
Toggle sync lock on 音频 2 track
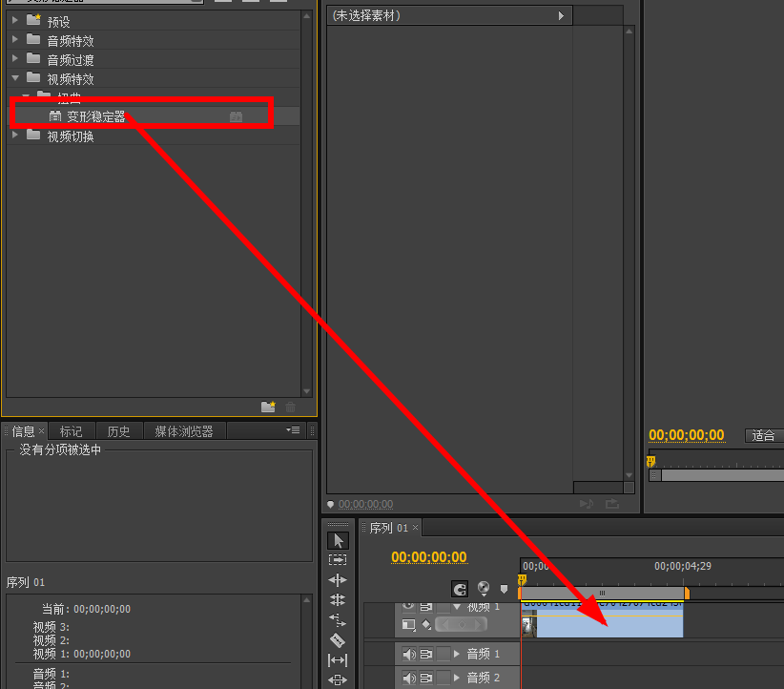[426, 678]
